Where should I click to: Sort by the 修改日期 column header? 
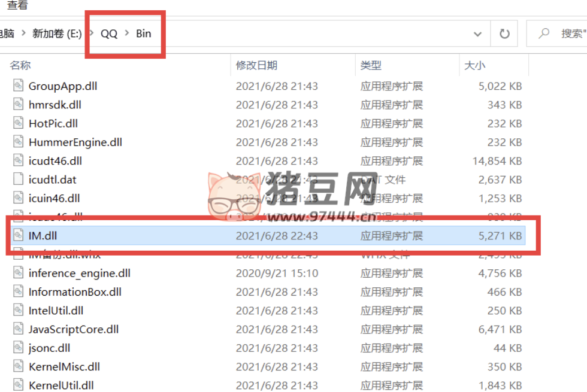[256, 65]
